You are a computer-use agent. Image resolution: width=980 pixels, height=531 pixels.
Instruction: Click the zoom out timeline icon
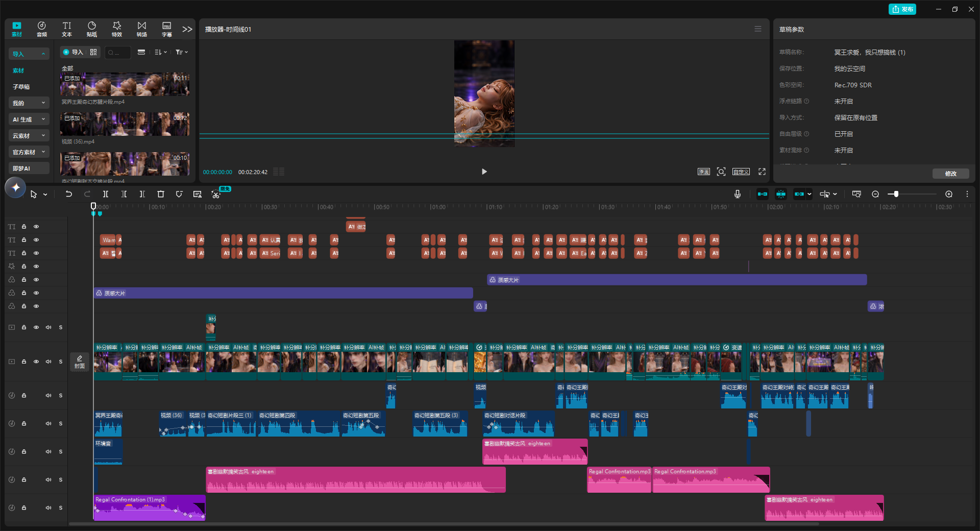(875, 194)
